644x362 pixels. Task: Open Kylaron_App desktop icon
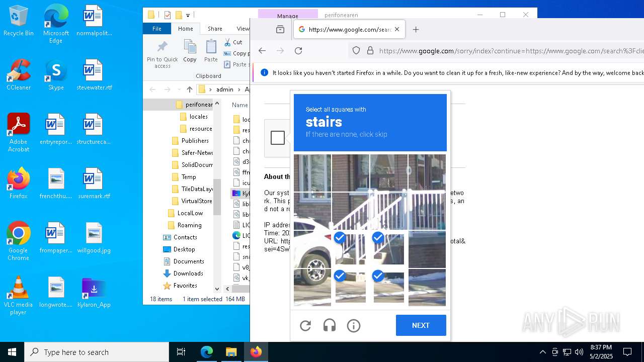pyautogui.click(x=94, y=293)
